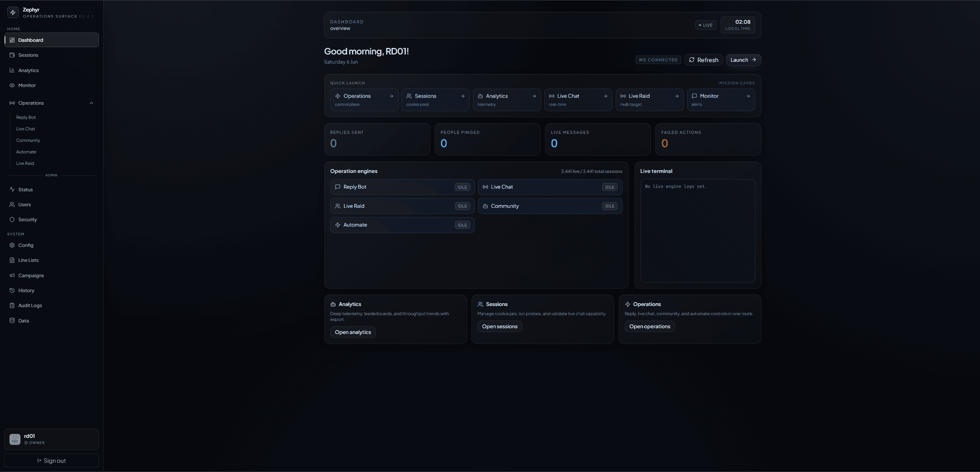Click the History clock icon
This screenshot has height=472, width=980.
click(12, 290)
